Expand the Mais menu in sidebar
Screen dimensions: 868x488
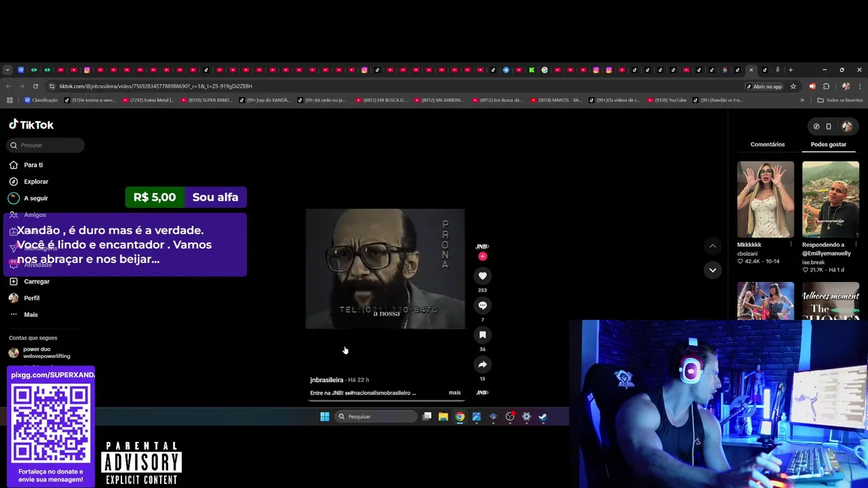point(31,314)
